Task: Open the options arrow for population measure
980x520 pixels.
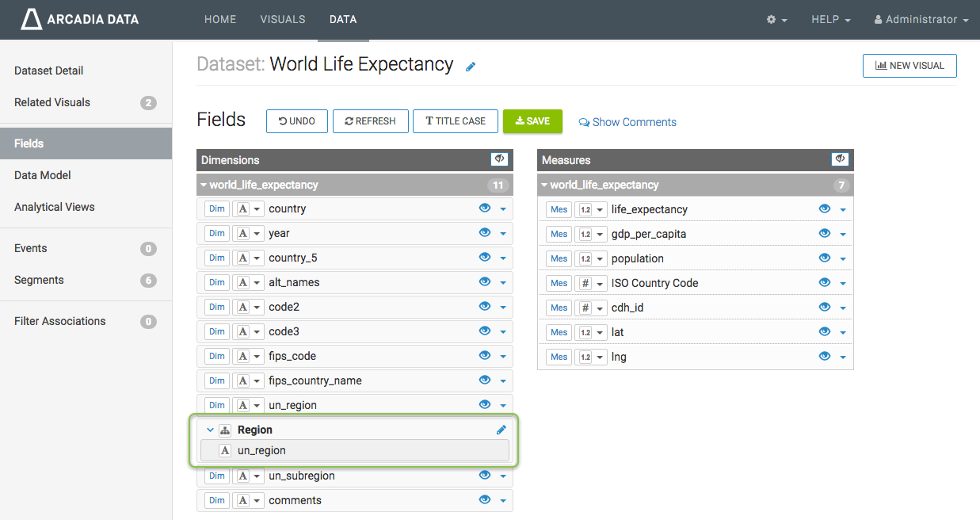Action: coord(843,259)
